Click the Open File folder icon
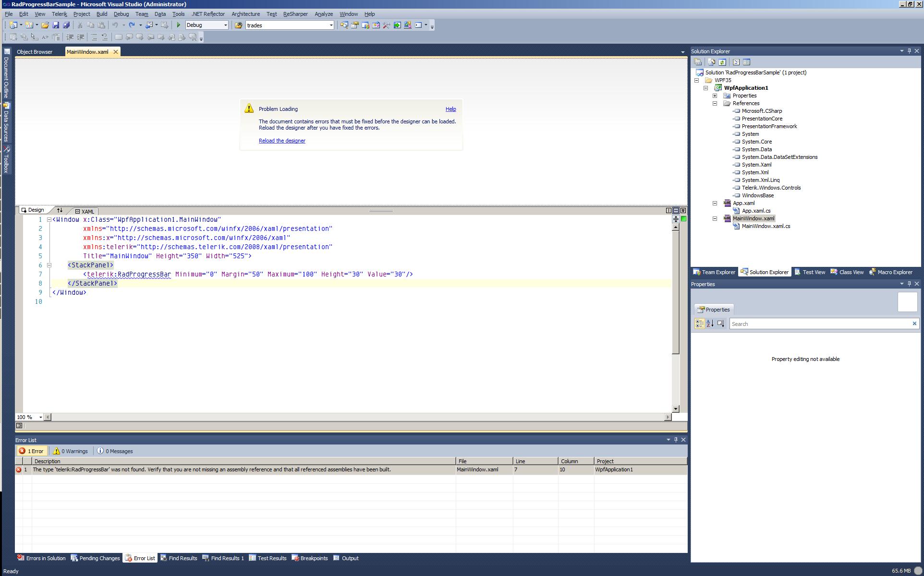 point(45,25)
